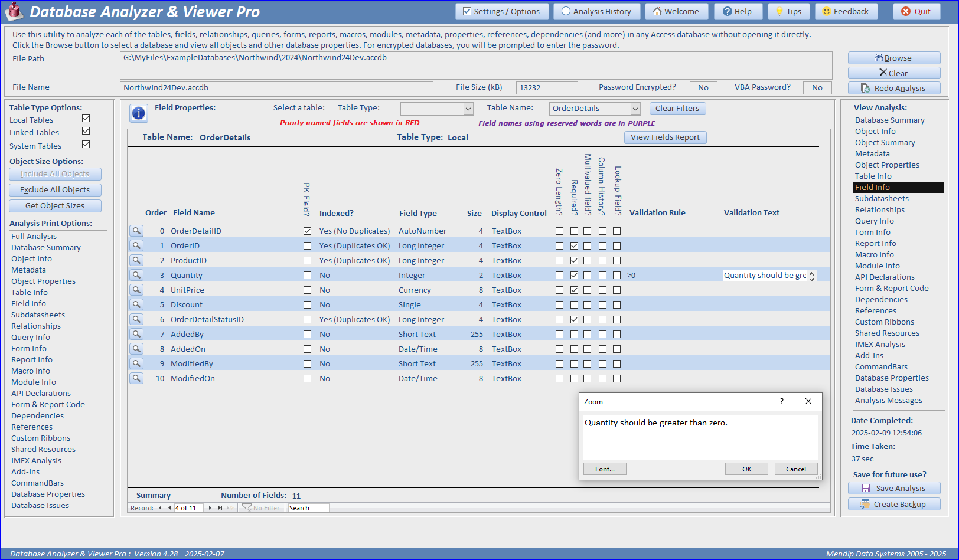
Task: Toggle the Local Tables checkbox
Action: tap(86, 119)
